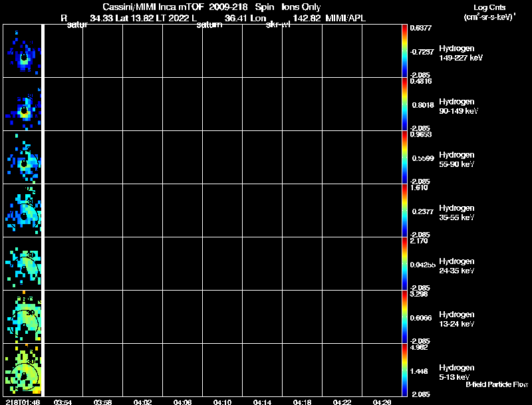Click the Hydrogen 90-149 keV image thumbnail
Image resolution: width=532 pixels, height=405 pixels.
pyautogui.click(x=22, y=104)
